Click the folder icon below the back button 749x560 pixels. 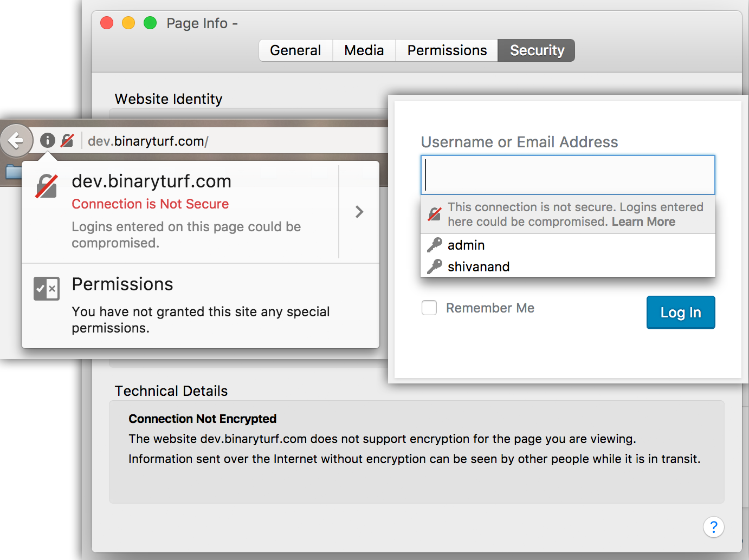pos(13,172)
